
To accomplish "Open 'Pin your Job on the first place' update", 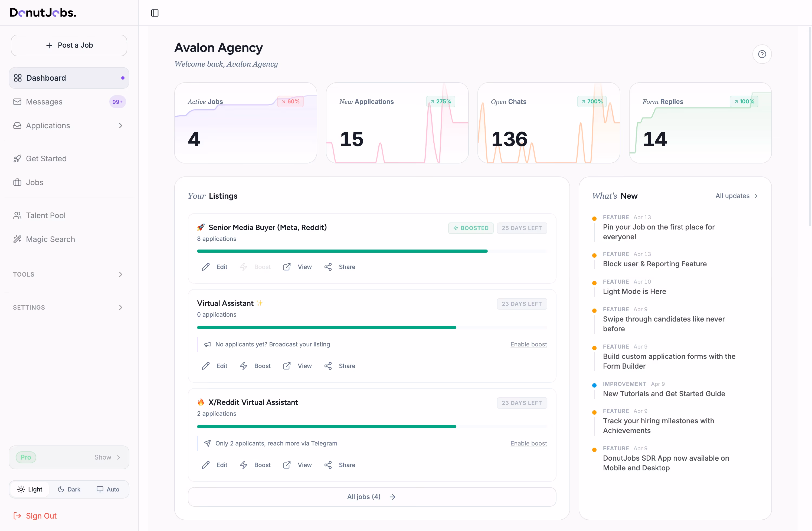I will click(659, 232).
